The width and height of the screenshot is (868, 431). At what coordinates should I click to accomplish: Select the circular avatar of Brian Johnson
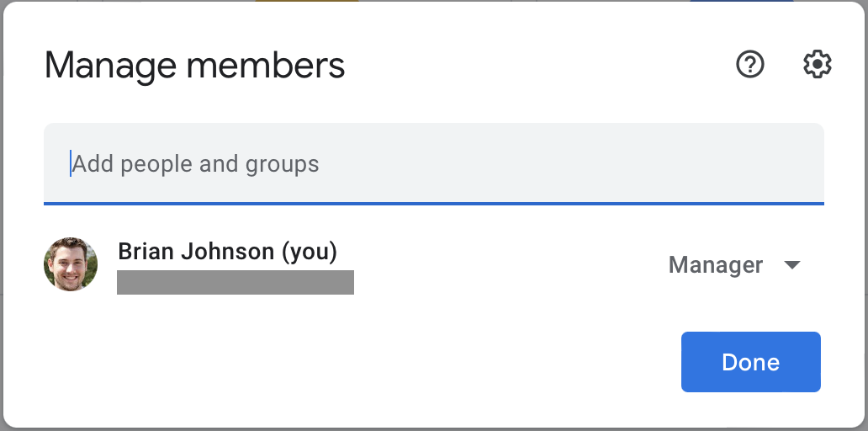click(71, 264)
